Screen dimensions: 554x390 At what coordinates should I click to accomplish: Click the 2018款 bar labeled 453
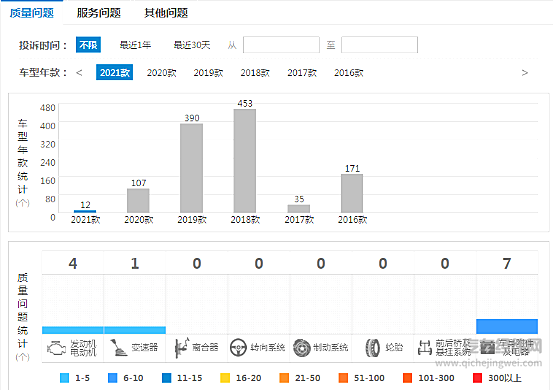point(245,161)
